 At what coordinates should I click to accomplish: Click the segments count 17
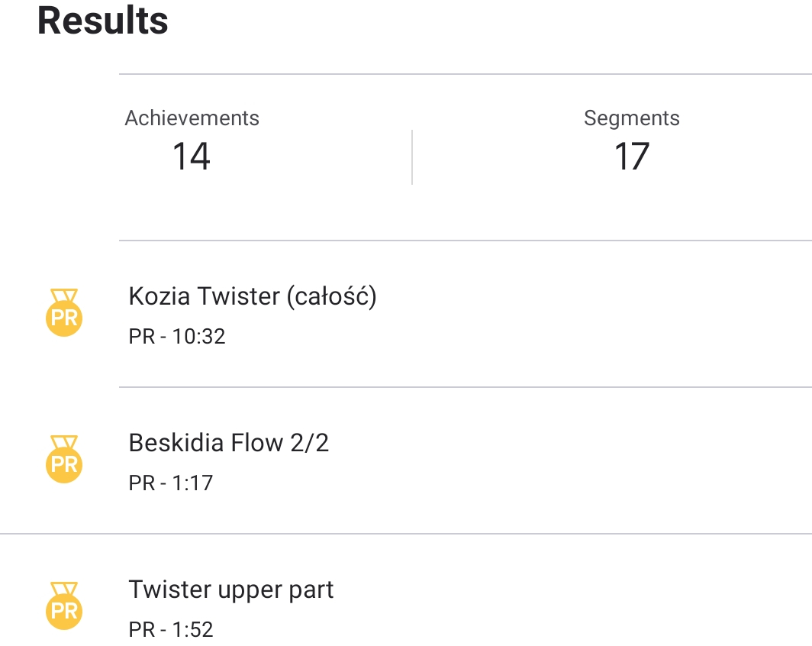click(x=631, y=157)
